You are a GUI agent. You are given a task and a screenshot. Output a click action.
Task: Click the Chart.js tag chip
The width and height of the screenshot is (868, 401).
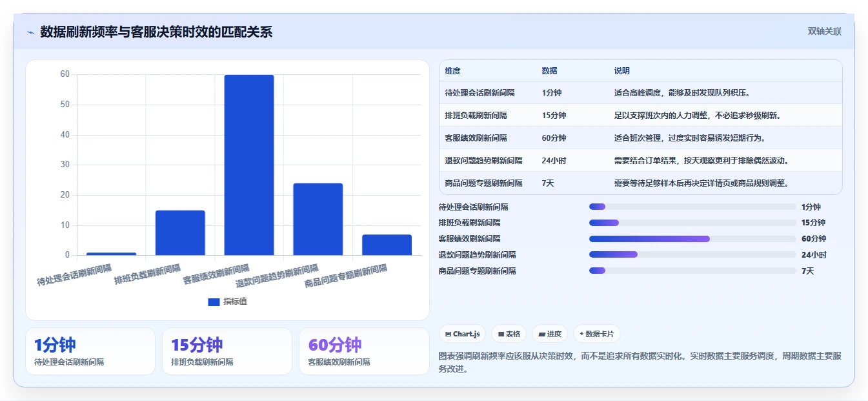[x=463, y=334]
